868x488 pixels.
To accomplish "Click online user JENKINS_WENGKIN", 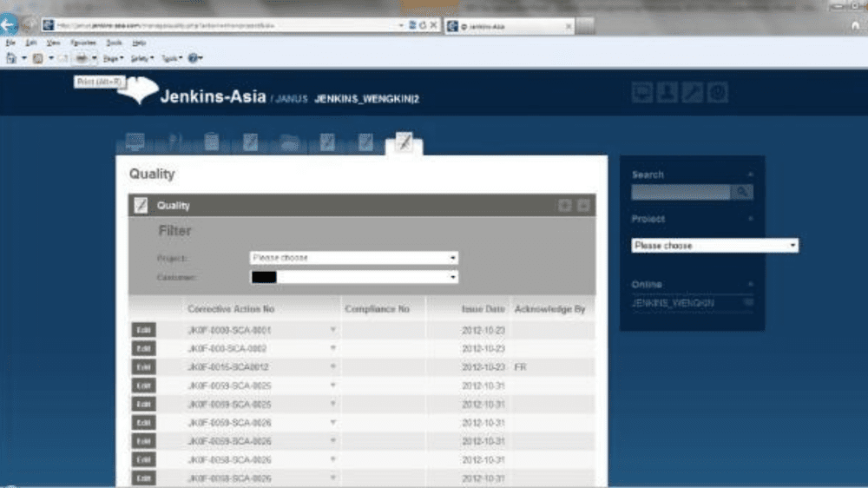I will tap(673, 303).
